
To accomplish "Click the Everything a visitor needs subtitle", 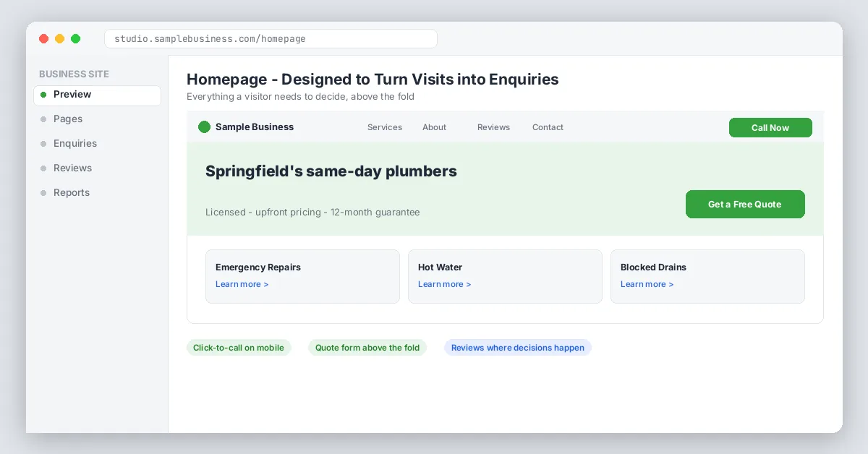I will tap(300, 97).
